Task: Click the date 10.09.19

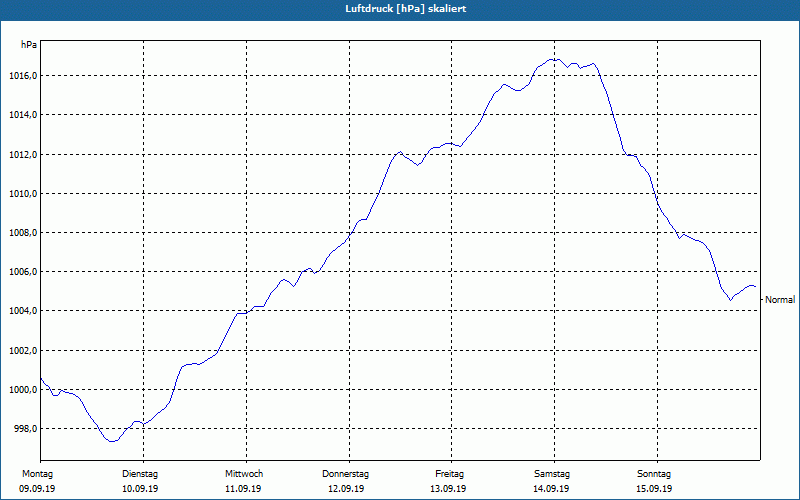Action: pyautogui.click(x=140, y=489)
